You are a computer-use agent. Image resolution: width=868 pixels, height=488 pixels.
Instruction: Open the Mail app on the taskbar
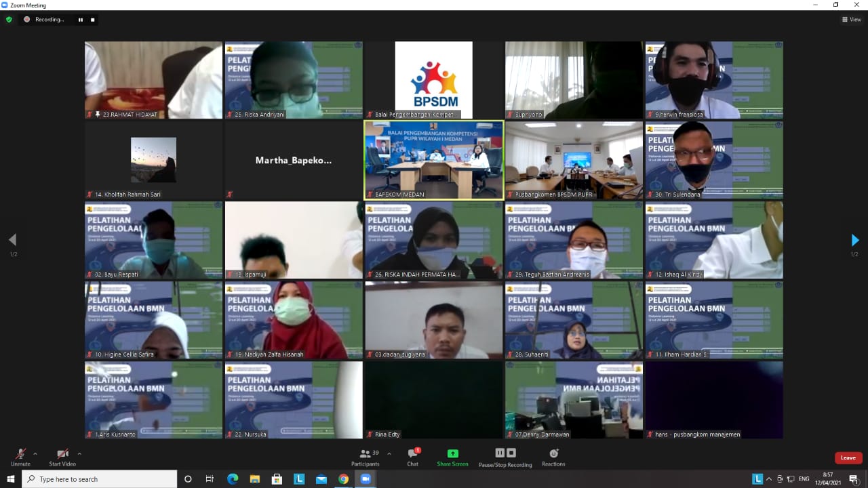321,479
